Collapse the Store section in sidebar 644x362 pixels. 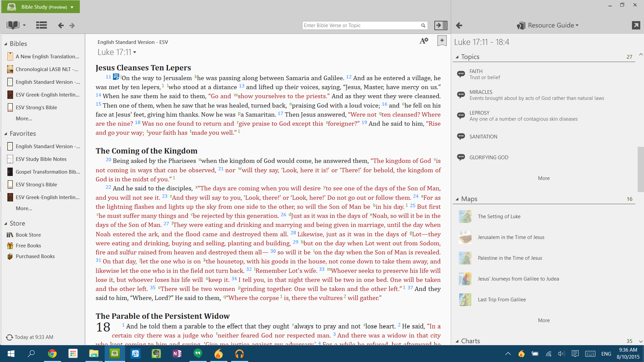pyautogui.click(x=5, y=224)
